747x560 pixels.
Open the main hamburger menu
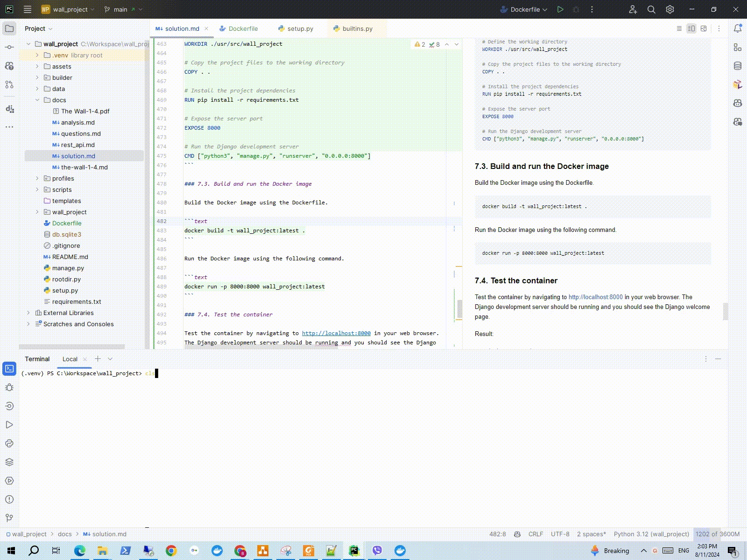pyautogui.click(x=28, y=9)
